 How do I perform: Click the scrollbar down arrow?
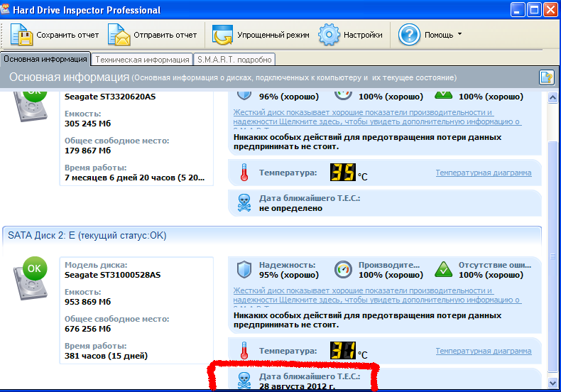552,383
